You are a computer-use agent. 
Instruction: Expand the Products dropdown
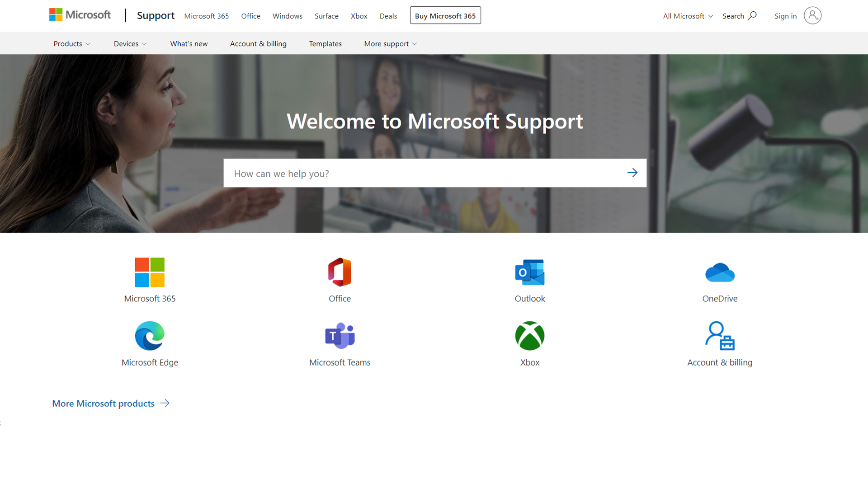tap(72, 44)
